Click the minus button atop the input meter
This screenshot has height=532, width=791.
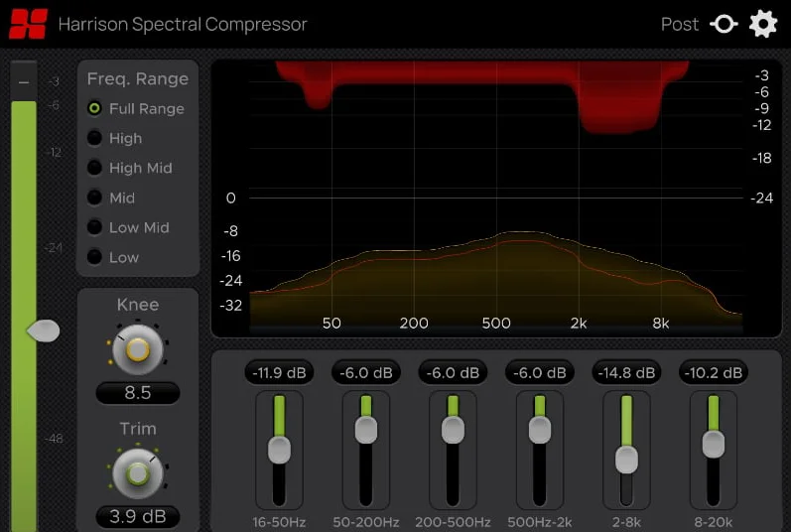click(24, 81)
